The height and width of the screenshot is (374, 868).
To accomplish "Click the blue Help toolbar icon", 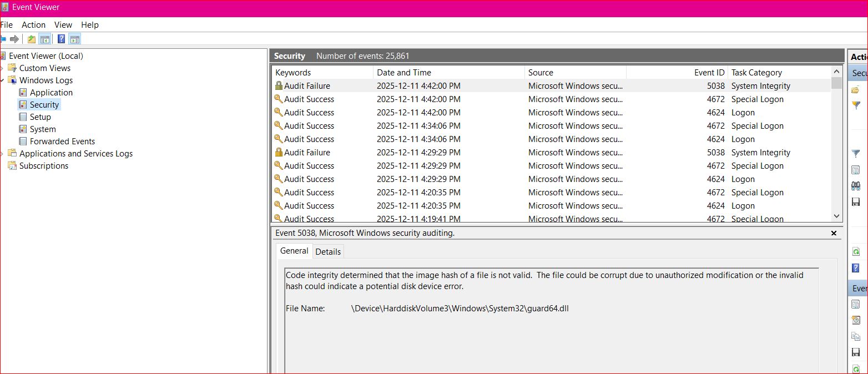I will tap(61, 39).
